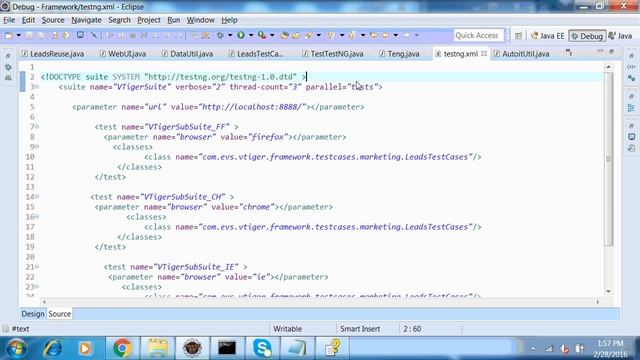640x360 pixels.
Task: Switch to WebUI.java editor tab
Action: point(123,53)
